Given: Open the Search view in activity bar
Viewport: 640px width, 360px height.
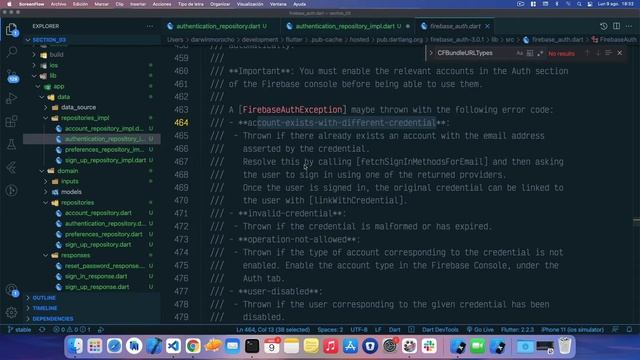Looking at the screenshot, I should 12,52.
